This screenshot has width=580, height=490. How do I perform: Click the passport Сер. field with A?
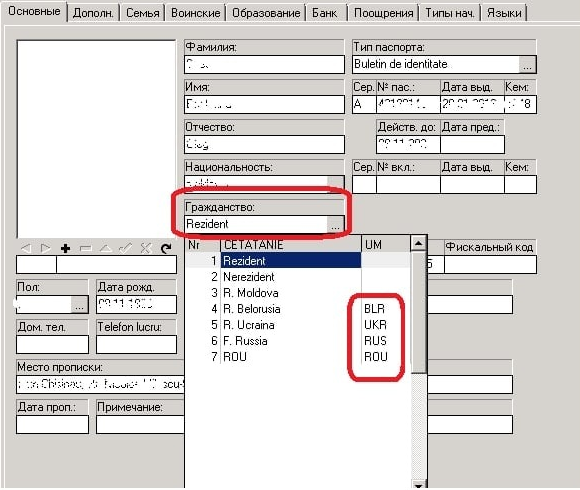364,105
